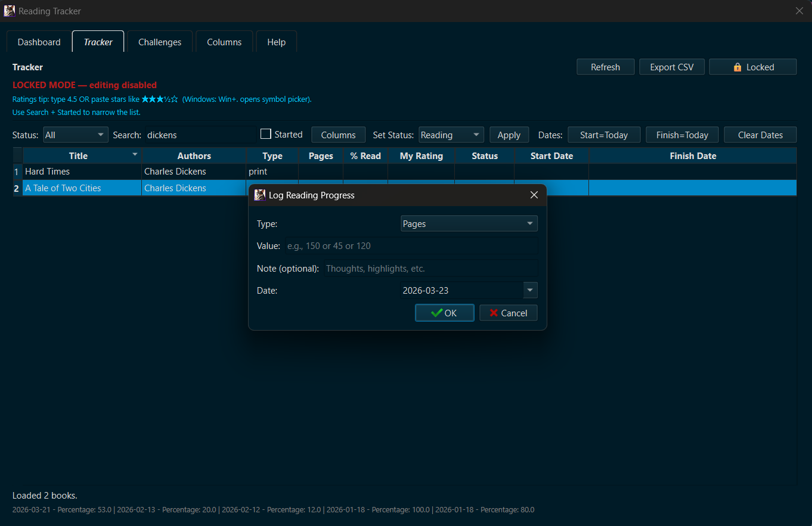Go to the Columns tab
This screenshot has width=812, height=526.
coord(224,42)
